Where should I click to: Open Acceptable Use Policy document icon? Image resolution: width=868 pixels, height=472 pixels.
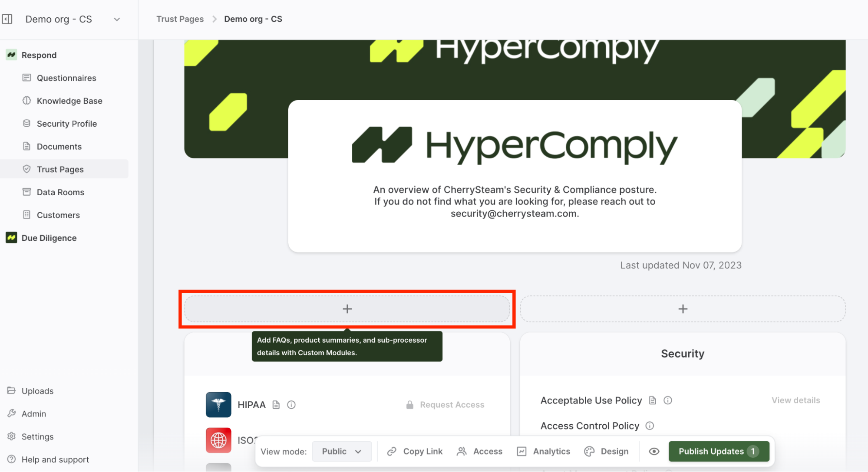[x=653, y=400]
